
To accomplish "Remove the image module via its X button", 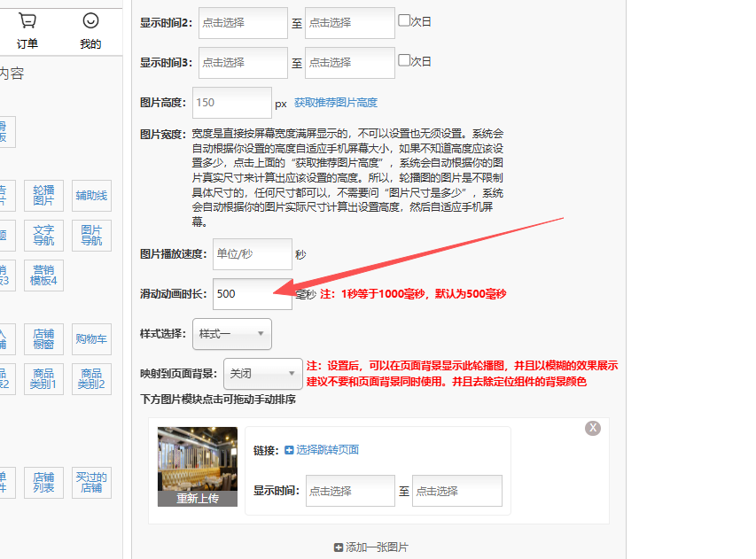I will [x=592, y=427].
